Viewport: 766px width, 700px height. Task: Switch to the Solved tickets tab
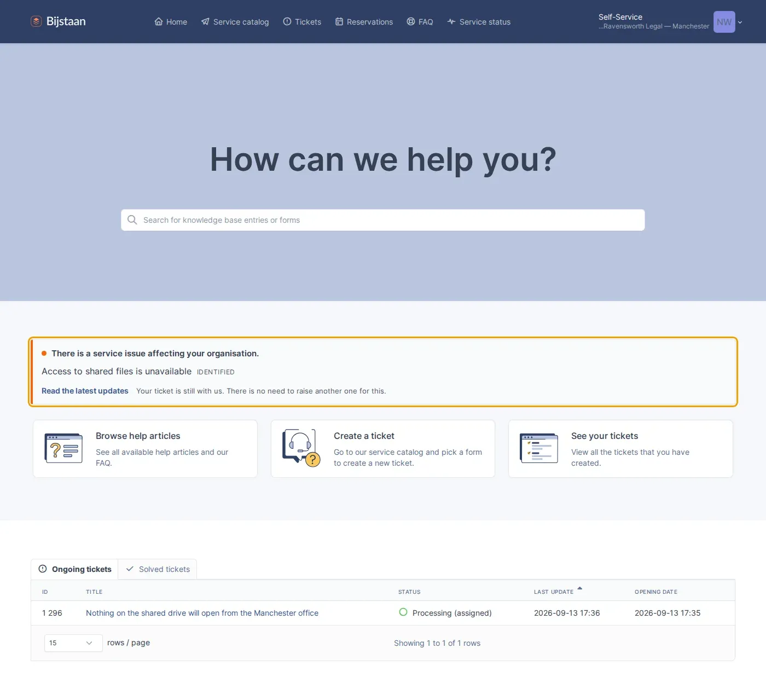tap(158, 569)
